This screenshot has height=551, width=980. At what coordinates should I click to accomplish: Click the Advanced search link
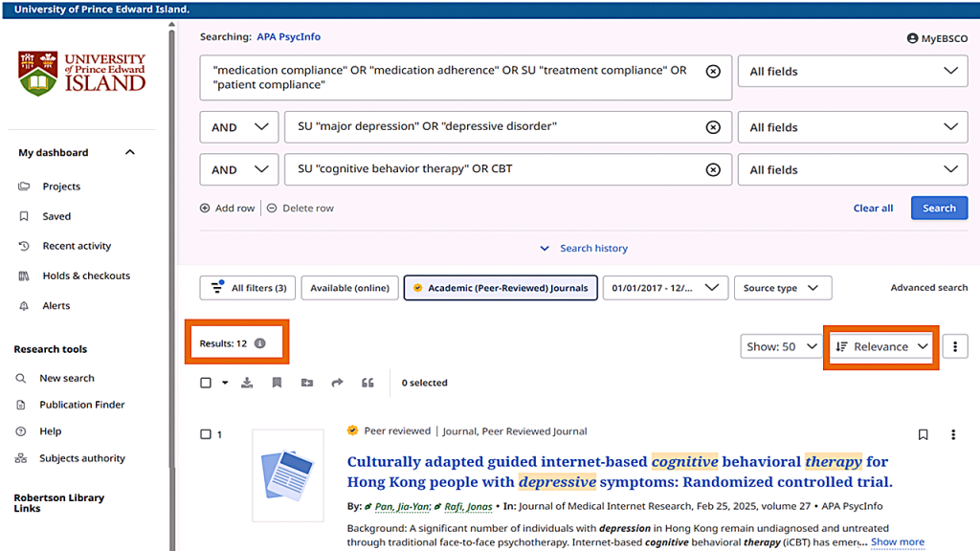[928, 288]
